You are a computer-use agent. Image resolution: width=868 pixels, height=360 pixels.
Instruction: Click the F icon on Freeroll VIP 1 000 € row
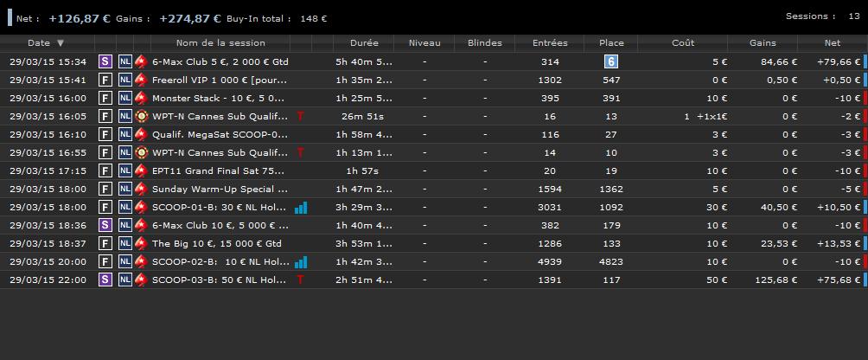[x=105, y=80]
